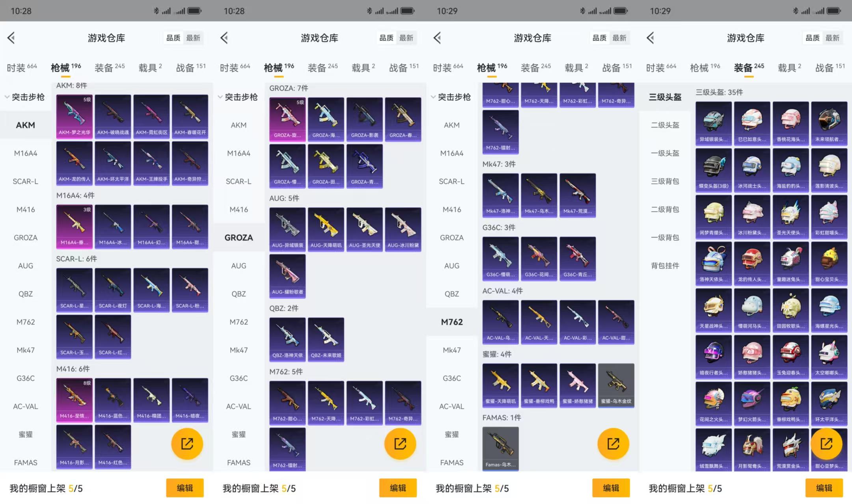Open the Famas-乌木 gun skin item
The width and height of the screenshot is (852, 504).
click(500, 448)
